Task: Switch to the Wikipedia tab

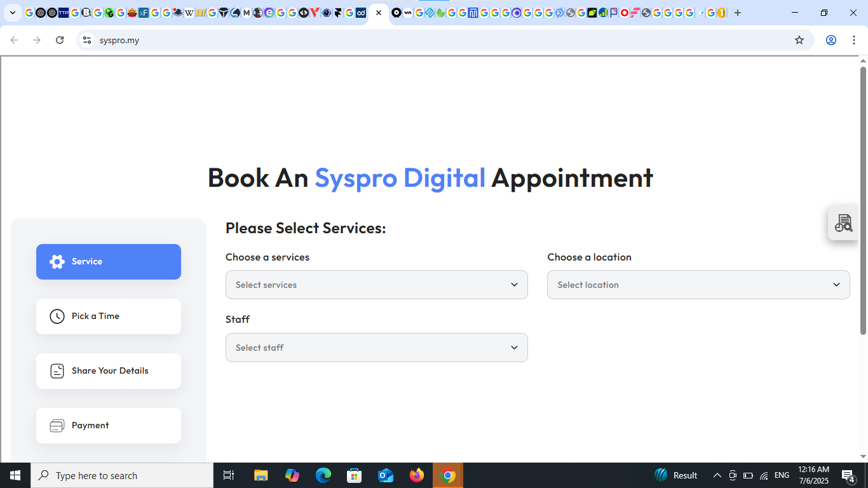Action: click(189, 13)
